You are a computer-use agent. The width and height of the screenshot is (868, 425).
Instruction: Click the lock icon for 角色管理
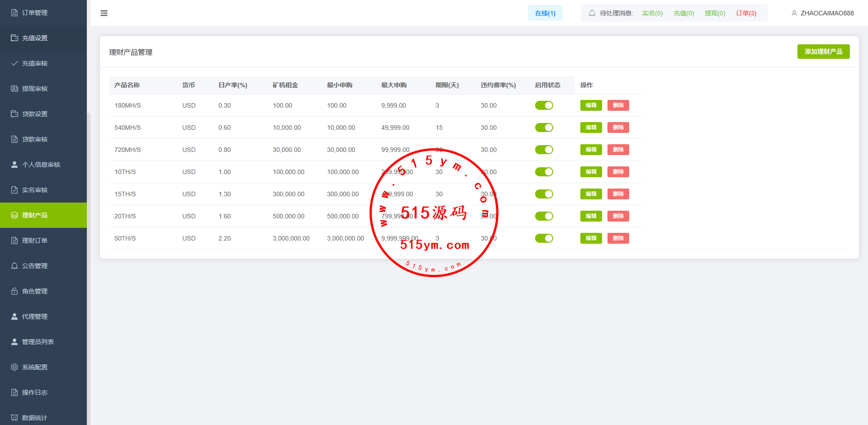pyautogui.click(x=14, y=291)
